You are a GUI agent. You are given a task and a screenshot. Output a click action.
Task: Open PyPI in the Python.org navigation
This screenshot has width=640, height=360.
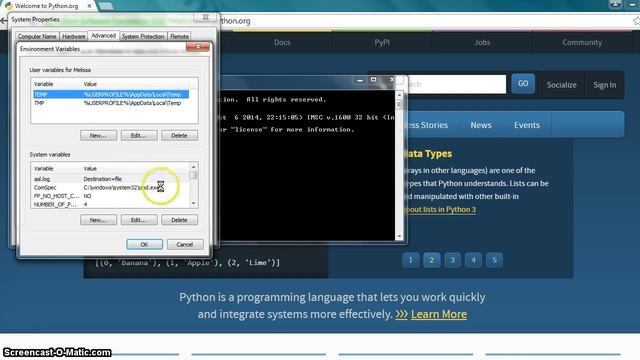tap(382, 42)
